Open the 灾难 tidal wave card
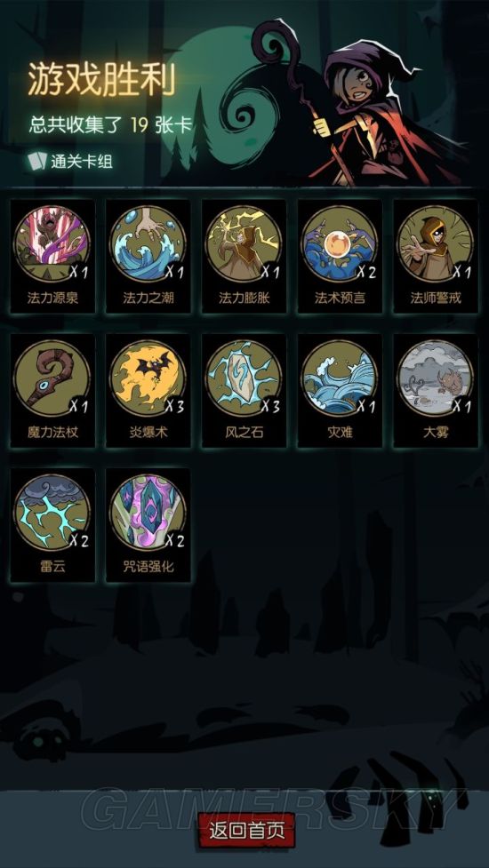 [340, 378]
